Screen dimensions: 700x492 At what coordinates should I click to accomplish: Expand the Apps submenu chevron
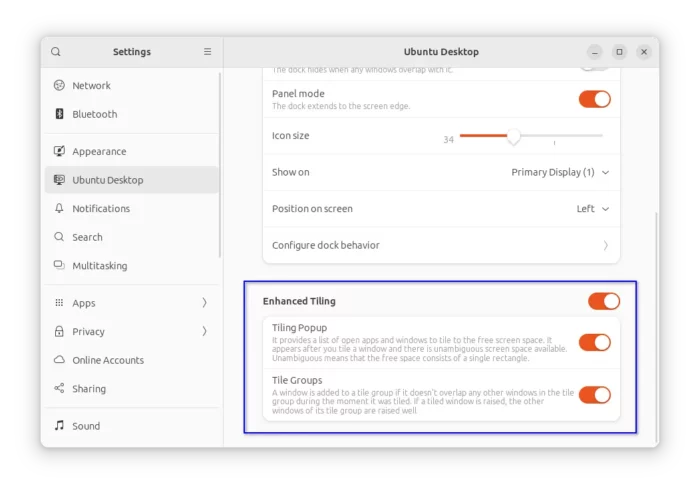click(204, 303)
